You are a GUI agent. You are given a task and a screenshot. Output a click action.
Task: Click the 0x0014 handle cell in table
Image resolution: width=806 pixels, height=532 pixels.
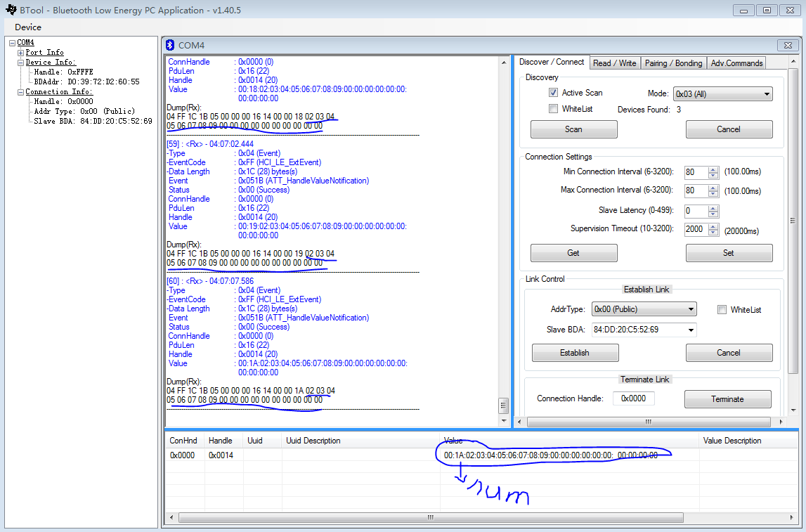click(x=221, y=455)
